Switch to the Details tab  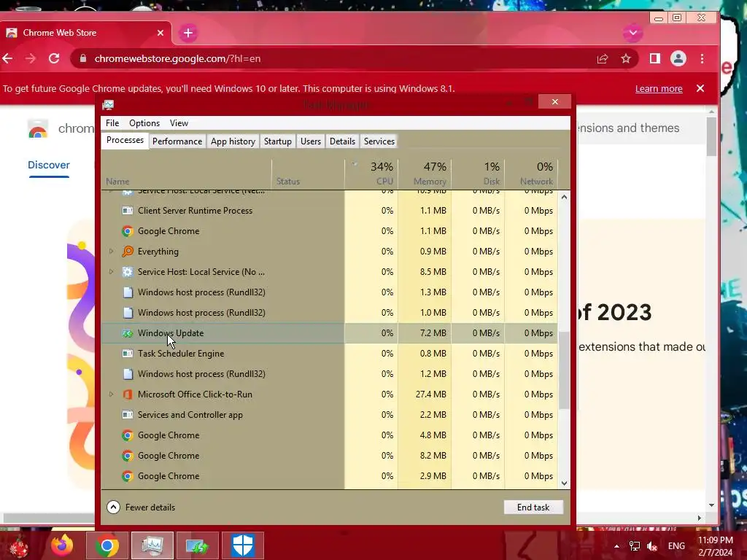pos(343,141)
